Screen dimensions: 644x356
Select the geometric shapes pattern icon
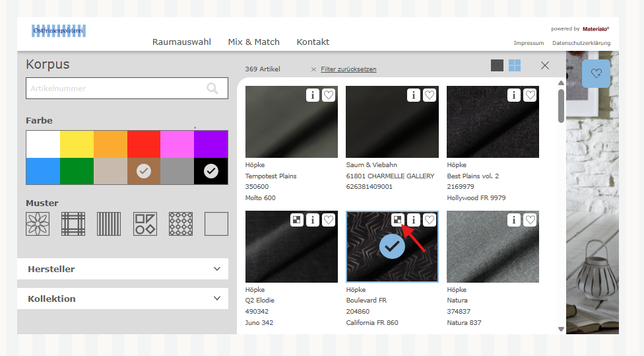(145, 224)
